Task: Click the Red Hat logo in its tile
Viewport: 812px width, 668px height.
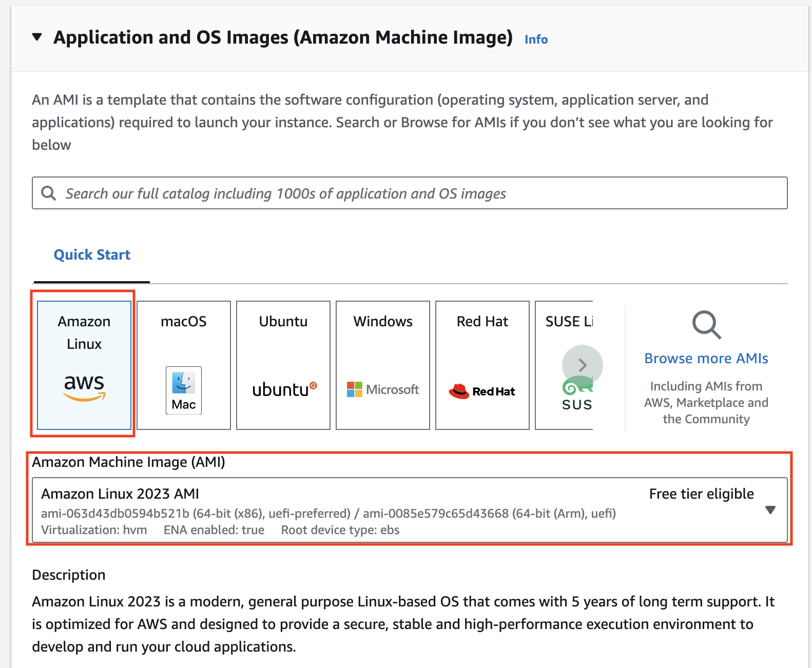Action: coord(482,391)
